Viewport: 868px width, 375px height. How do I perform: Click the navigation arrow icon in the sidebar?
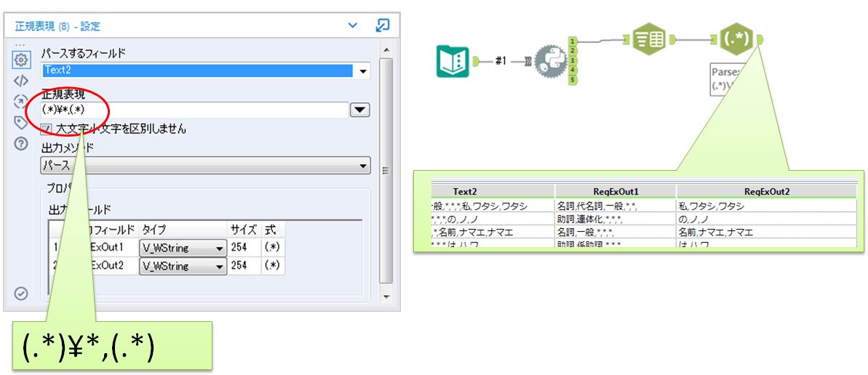tap(21, 102)
